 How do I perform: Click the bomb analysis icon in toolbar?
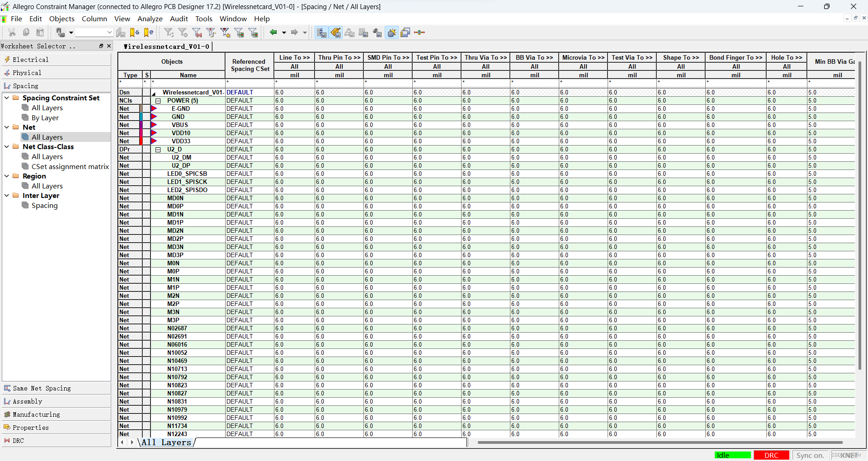392,32
